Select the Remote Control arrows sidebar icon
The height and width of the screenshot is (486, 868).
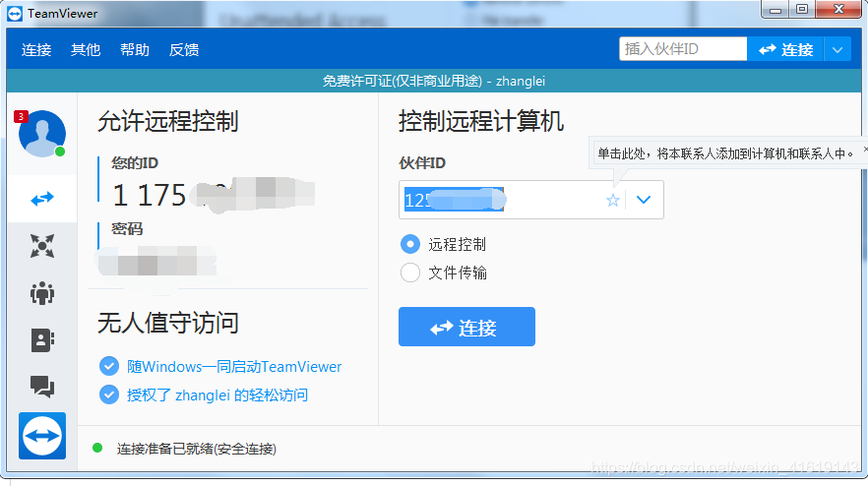[x=42, y=198]
